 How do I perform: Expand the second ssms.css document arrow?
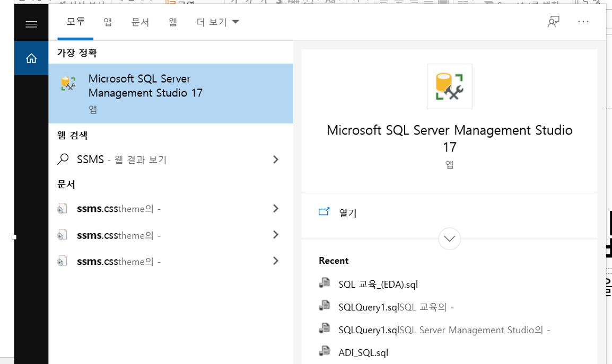[276, 235]
